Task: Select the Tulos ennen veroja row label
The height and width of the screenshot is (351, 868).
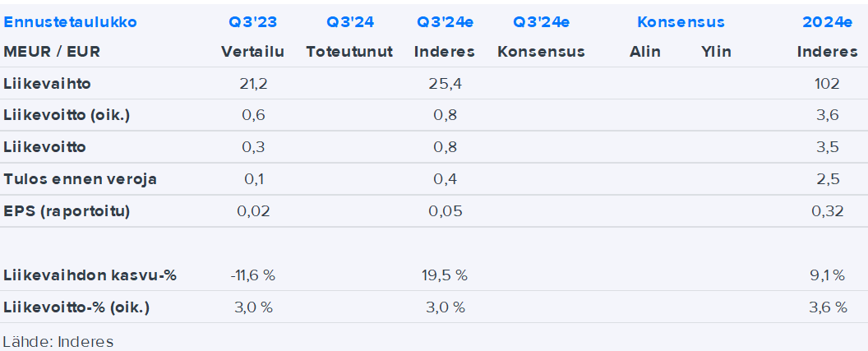Action: [80, 179]
